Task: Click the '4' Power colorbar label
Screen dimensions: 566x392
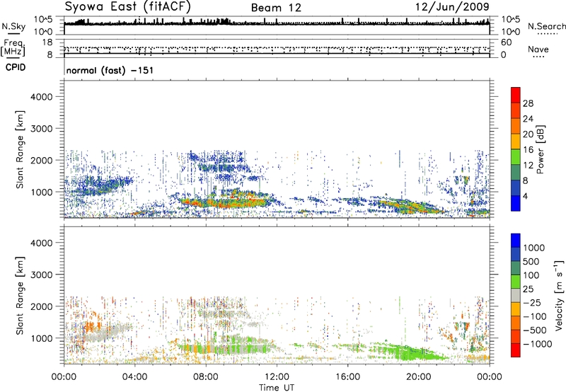Action: (525, 197)
